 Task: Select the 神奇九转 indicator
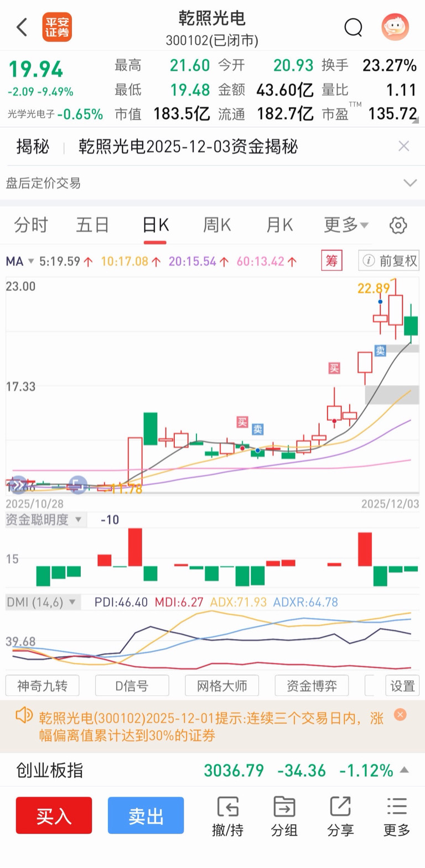point(42,686)
